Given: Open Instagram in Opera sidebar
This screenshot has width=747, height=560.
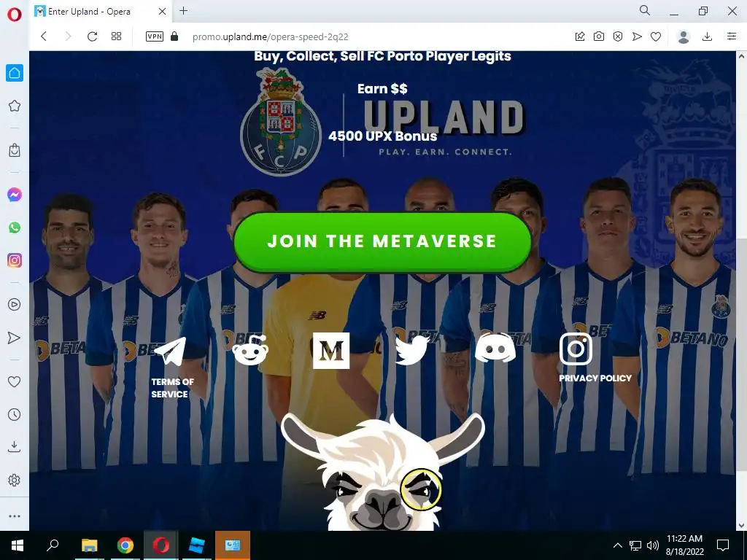Looking at the screenshot, I should coord(15,260).
